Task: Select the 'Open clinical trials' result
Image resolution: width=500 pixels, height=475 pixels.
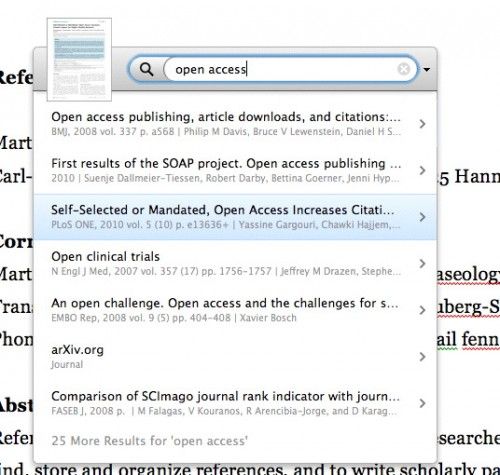Action: point(235,263)
